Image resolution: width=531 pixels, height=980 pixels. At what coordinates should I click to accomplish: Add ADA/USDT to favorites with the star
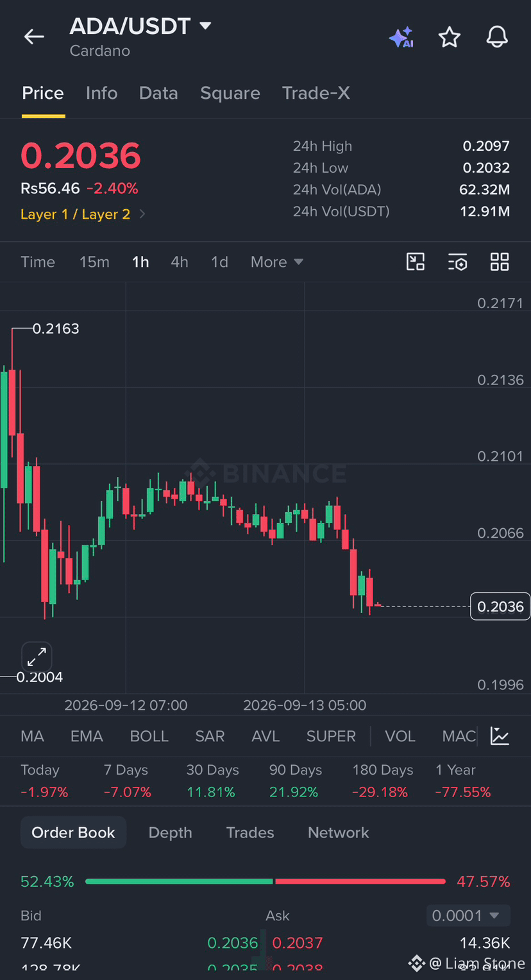(x=450, y=37)
